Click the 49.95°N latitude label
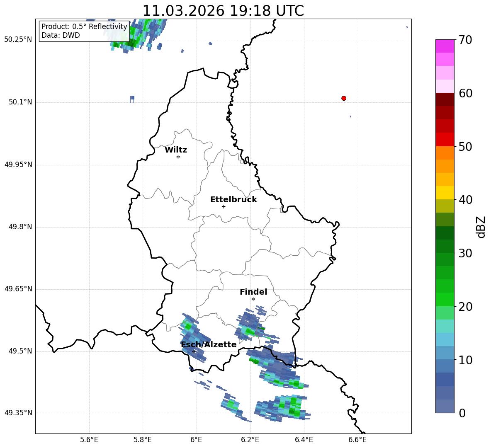Screen dimensions: 491x448 [18, 165]
